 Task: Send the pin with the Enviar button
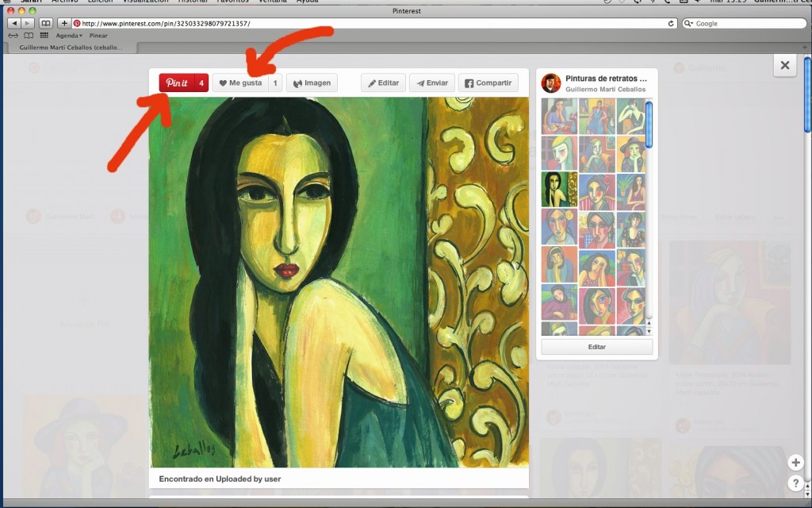point(432,83)
